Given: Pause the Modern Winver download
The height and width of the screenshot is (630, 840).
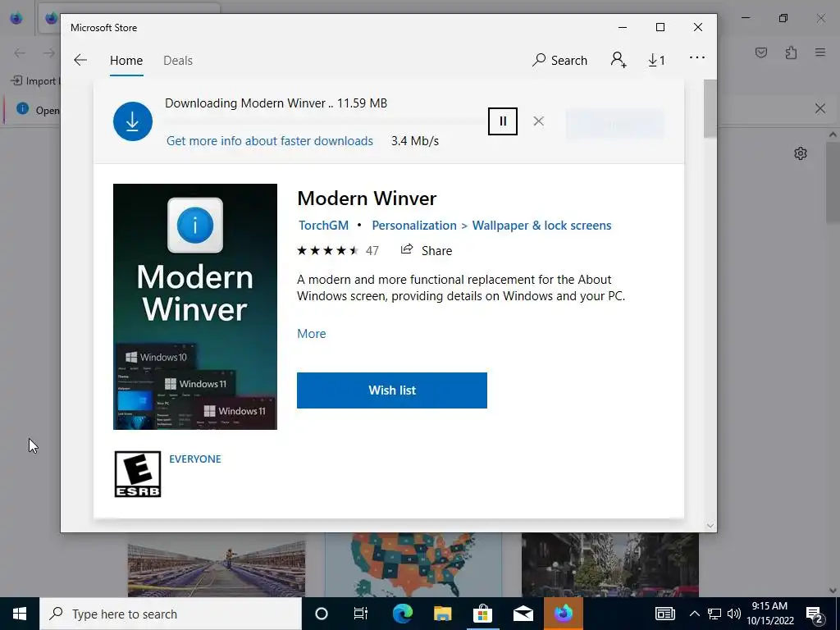Looking at the screenshot, I should coord(503,121).
